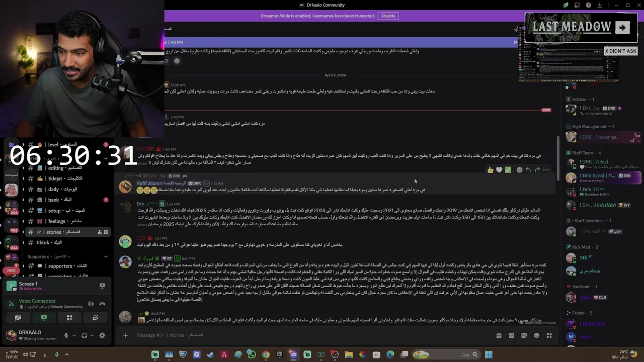Screen dimensions: 644x362
Task: Reply to the hovered message
Action: click(x=528, y=170)
